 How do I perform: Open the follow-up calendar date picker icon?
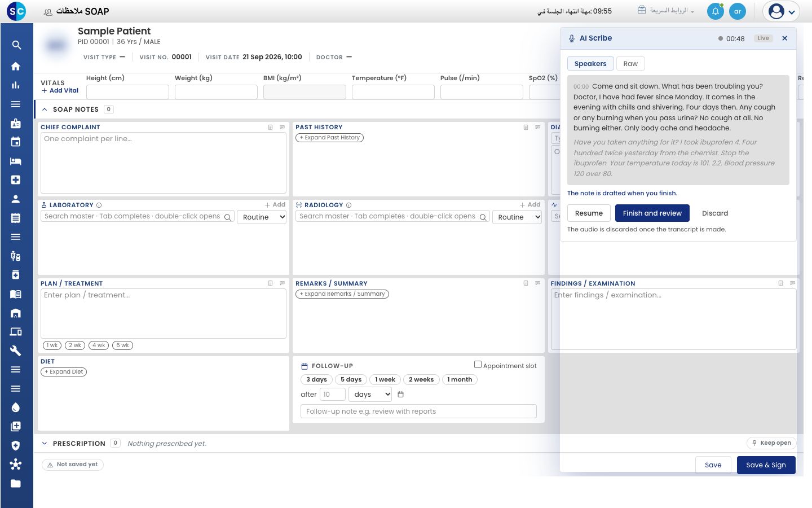click(x=401, y=395)
